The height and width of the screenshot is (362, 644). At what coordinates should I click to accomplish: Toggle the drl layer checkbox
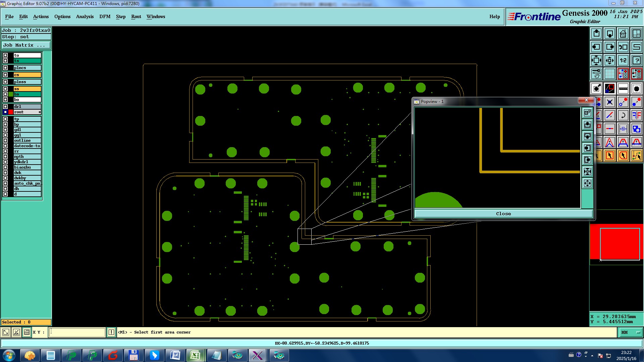(5, 107)
